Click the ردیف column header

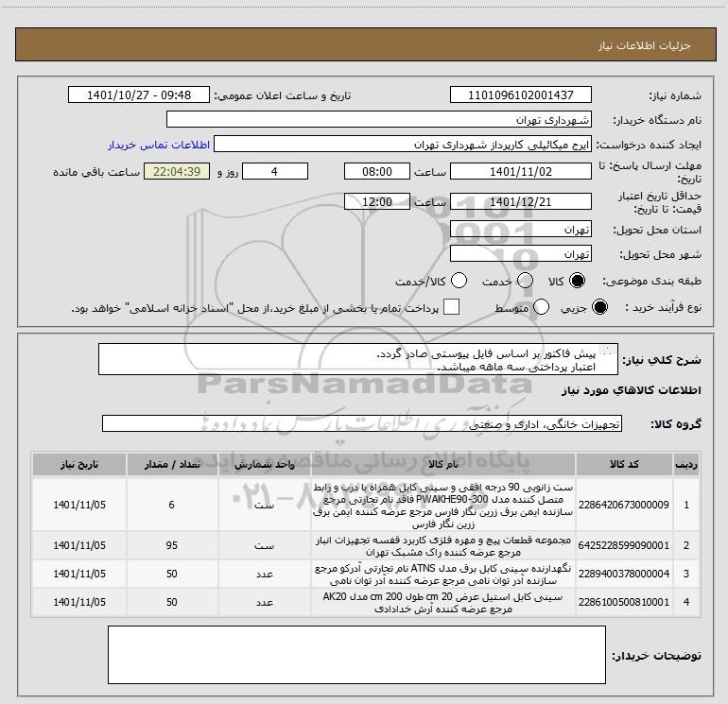(686, 464)
